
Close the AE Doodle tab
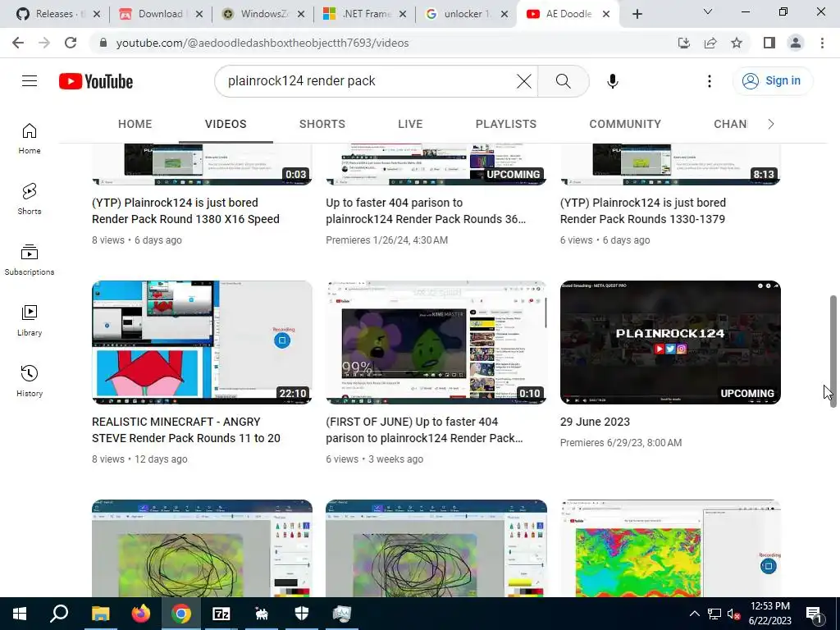[606, 14]
